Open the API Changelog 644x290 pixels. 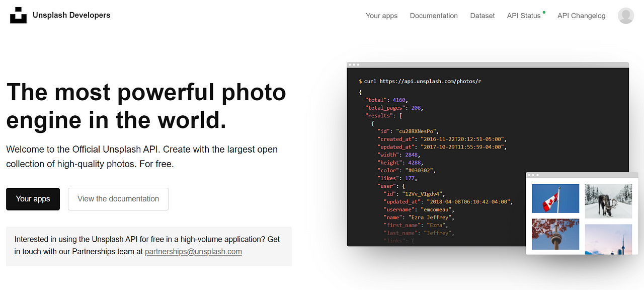(582, 16)
